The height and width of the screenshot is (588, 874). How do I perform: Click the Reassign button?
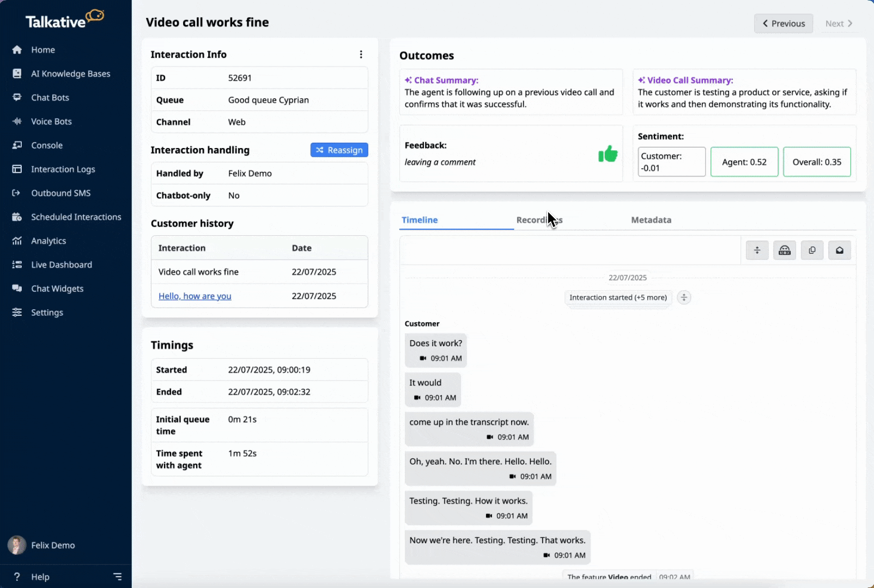(x=339, y=150)
